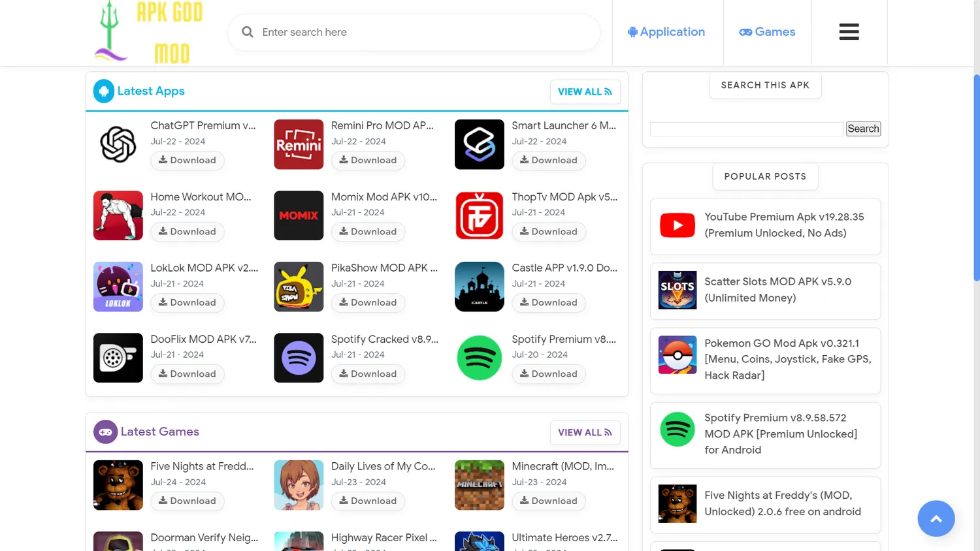The image size is (980, 551).
Task: Open Spotify Premium thumbnail in Popular Posts
Action: [x=678, y=429]
